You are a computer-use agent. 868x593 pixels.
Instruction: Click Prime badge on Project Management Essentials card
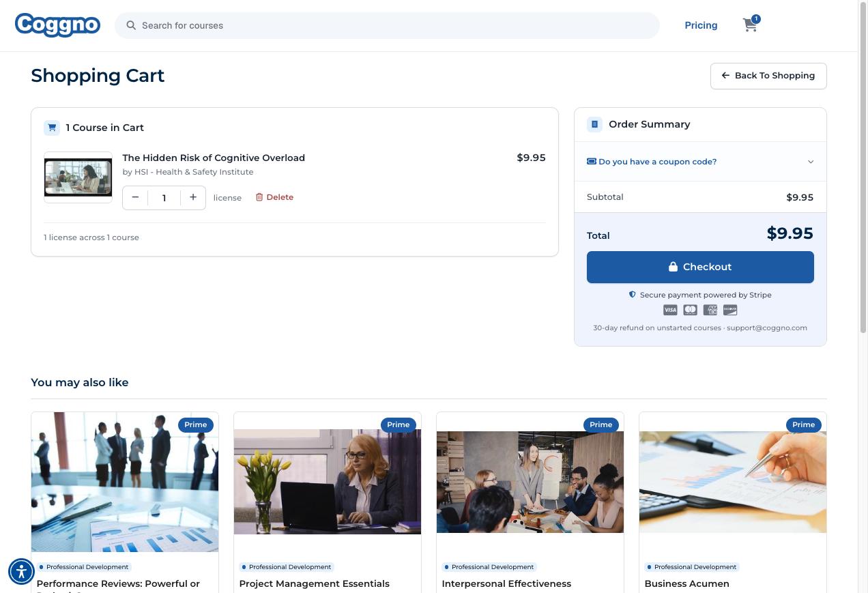pos(399,424)
